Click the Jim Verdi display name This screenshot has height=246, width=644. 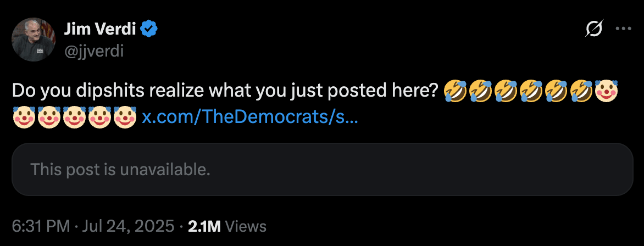pyautogui.click(x=101, y=29)
